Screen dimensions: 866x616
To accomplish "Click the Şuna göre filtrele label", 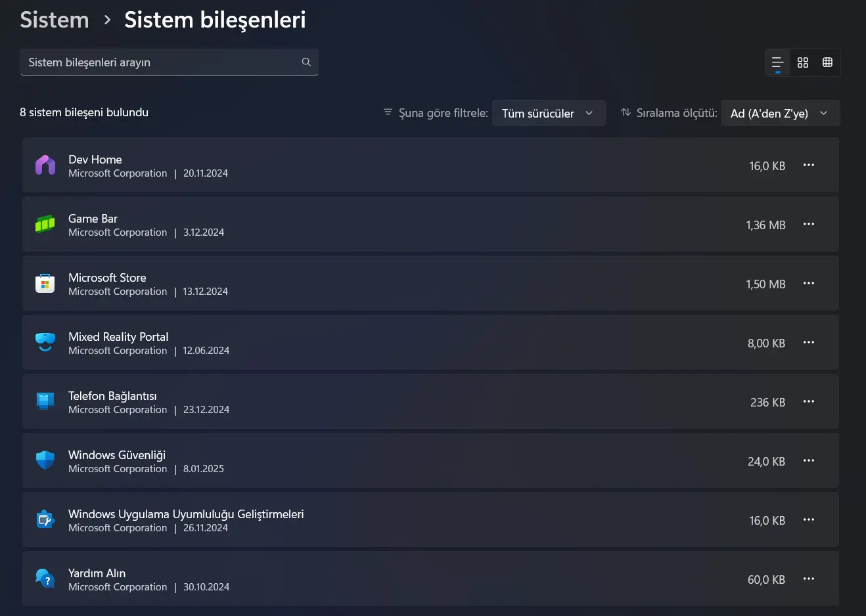I will (444, 113).
